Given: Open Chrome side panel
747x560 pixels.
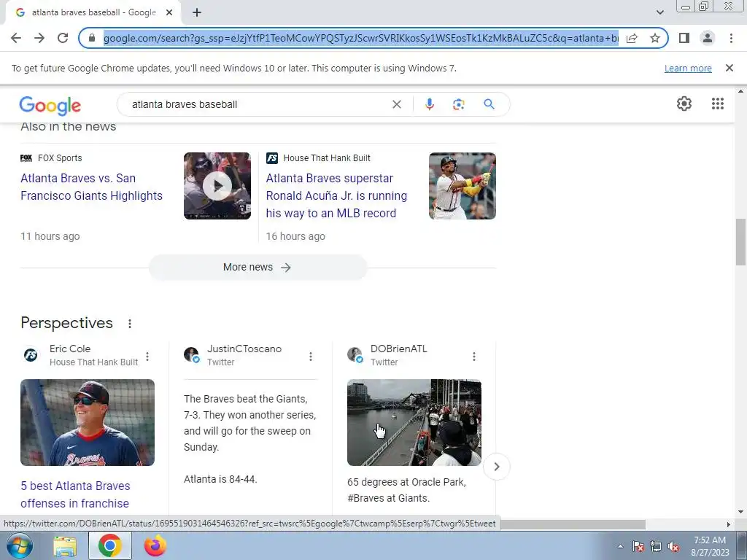Looking at the screenshot, I should (x=684, y=38).
